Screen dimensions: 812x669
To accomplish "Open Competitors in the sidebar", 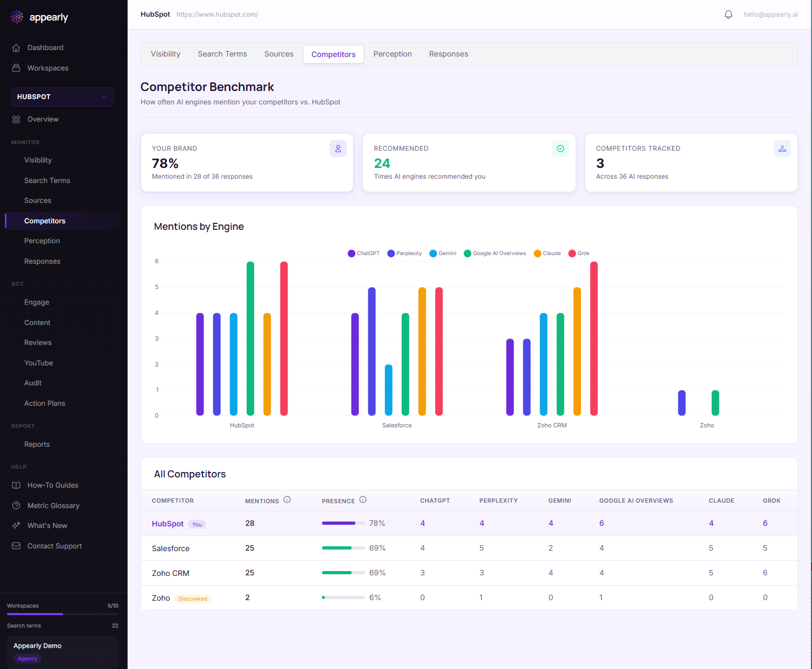I will 62,221.
